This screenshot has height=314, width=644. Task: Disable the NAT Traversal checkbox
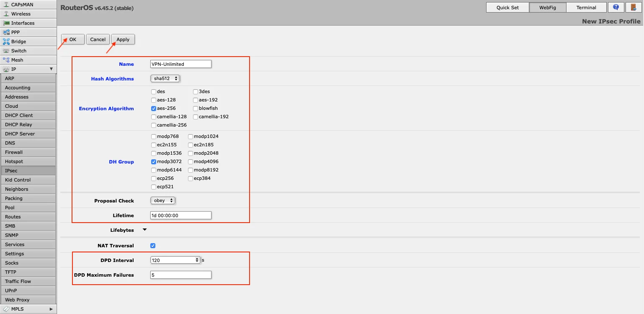click(153, 246)
